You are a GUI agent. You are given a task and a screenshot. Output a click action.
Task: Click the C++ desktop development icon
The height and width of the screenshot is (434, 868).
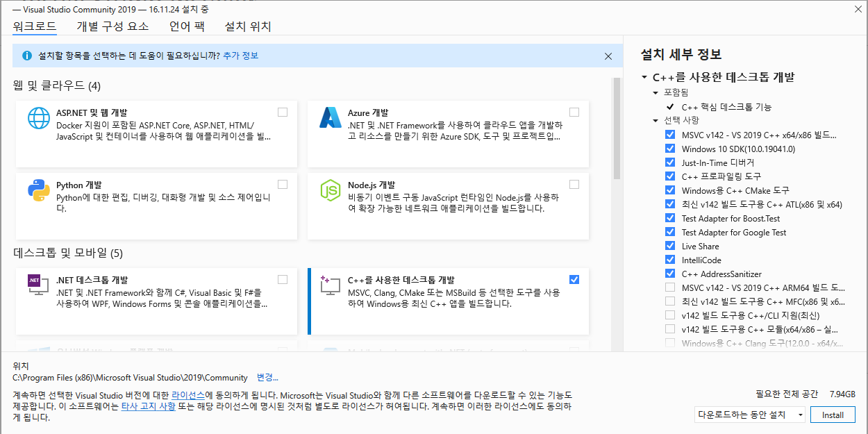[x=330, y=286]
